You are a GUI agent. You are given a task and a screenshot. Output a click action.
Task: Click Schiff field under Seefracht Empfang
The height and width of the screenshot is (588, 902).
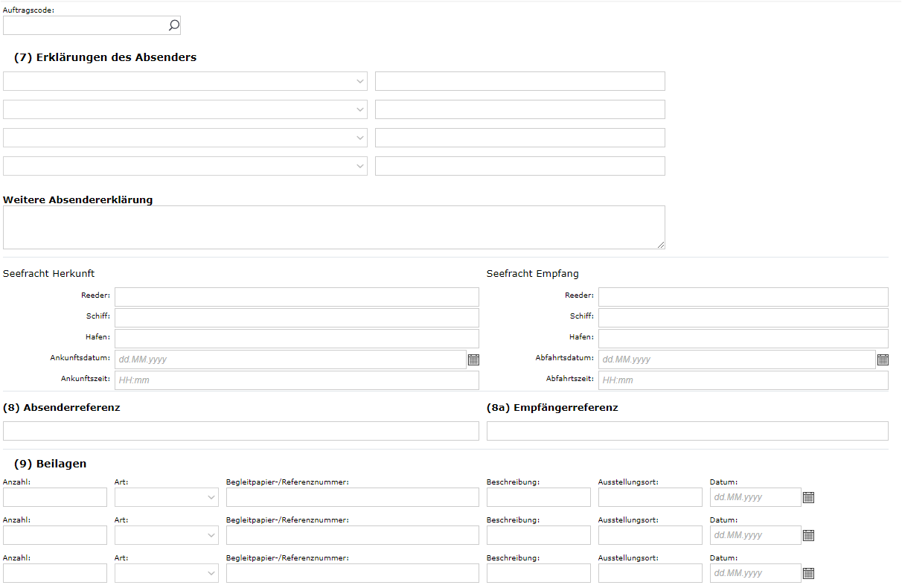pos(743,318)
